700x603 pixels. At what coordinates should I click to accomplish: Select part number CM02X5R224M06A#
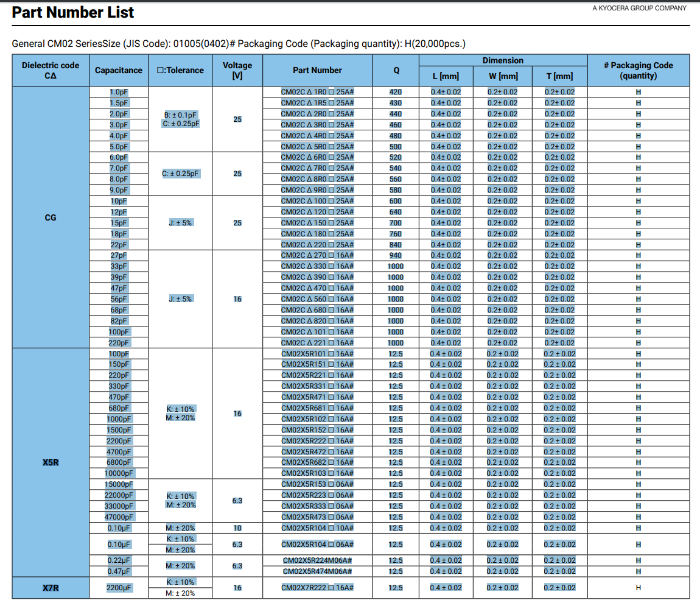317,560
